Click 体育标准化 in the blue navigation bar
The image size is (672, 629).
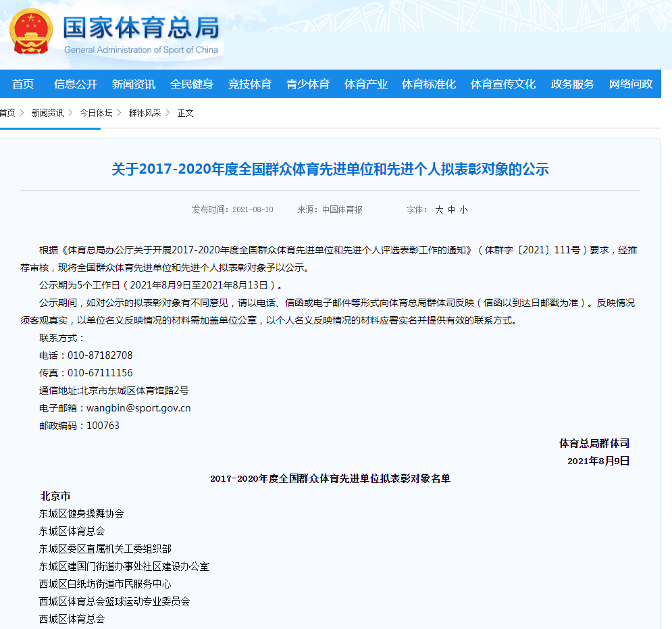click(x=429, y=84)
